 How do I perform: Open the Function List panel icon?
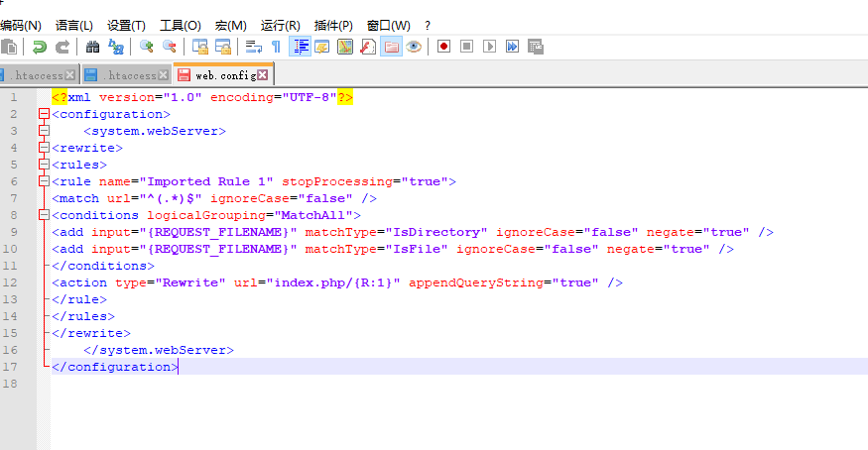tap(368, 47)
